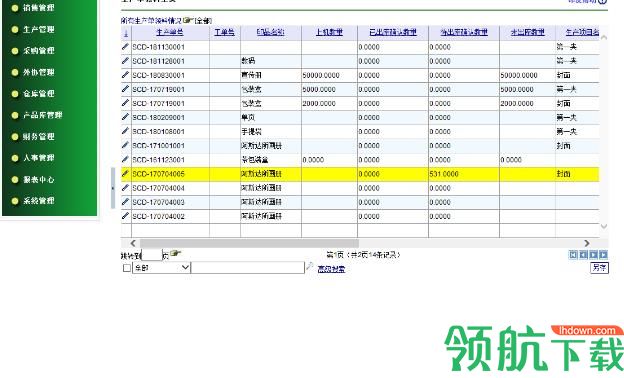The width and height of the screenshot is (624, 378).
Task: Click the horizontal scrollbar thumb
Action: click(249, 243)
